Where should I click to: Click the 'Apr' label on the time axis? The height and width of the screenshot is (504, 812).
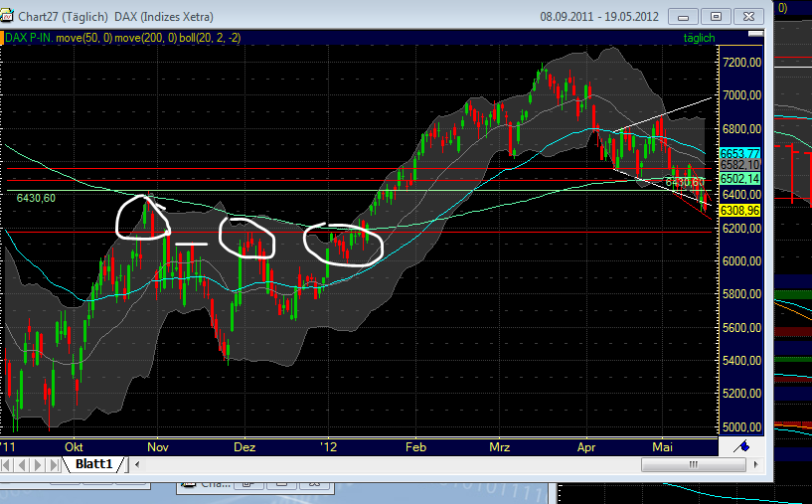point(586,447)
